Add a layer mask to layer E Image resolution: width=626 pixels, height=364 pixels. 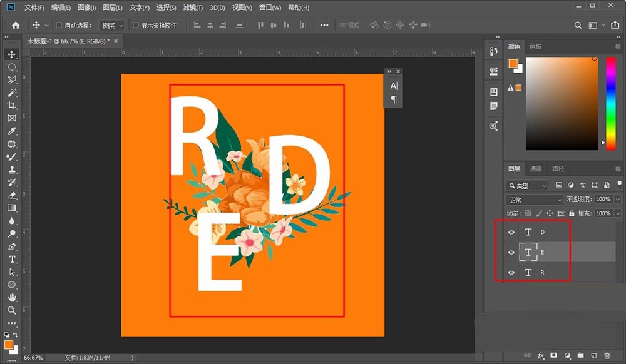pos(553,355)
